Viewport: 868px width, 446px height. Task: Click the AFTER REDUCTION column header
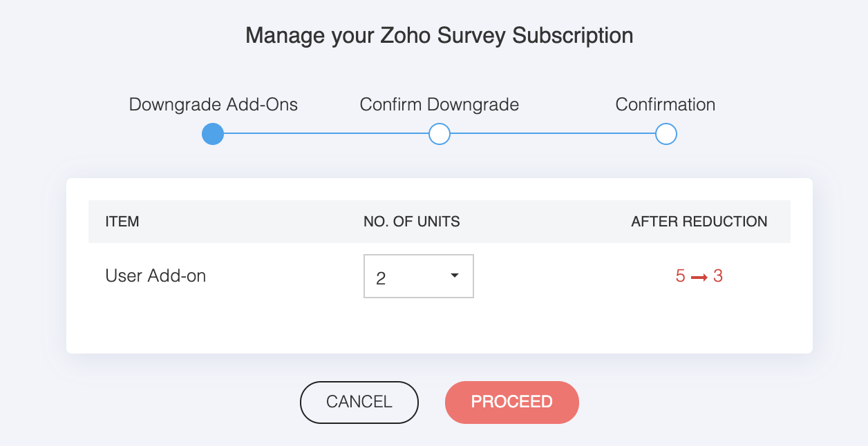pos(699,222)
